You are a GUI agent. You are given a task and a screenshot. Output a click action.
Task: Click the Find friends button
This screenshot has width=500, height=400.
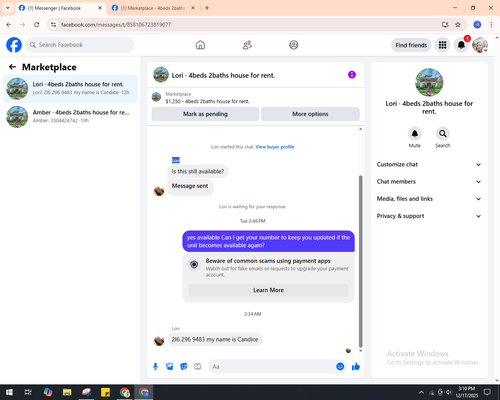point(411,45)
